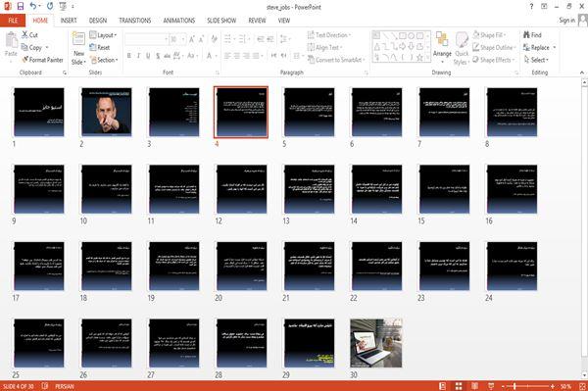Switch to SLIDE SHOW tab
The height and width of the screenshot is (391, 588).
click(x=221, y=21)
